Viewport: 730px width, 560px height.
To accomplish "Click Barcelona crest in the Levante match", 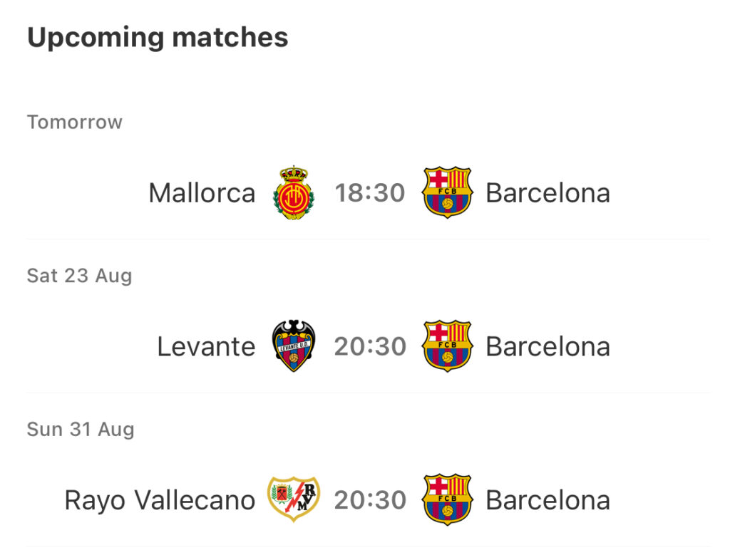I will 447,346.
